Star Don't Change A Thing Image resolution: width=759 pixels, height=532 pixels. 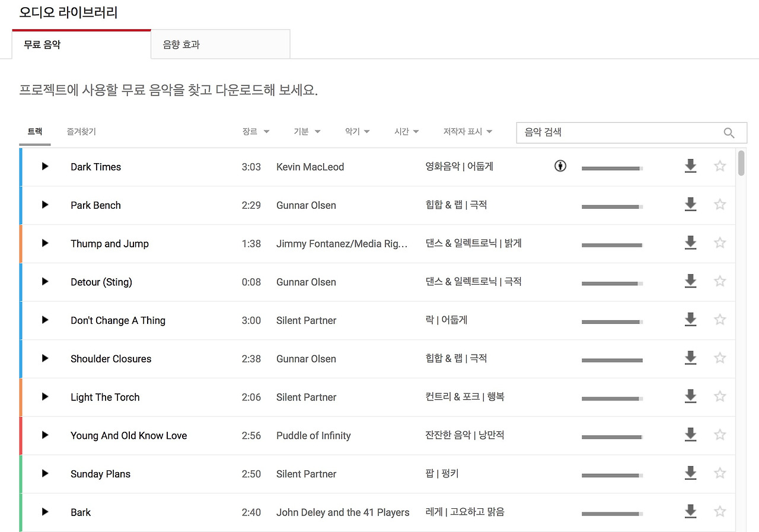(x=720, y=320)
